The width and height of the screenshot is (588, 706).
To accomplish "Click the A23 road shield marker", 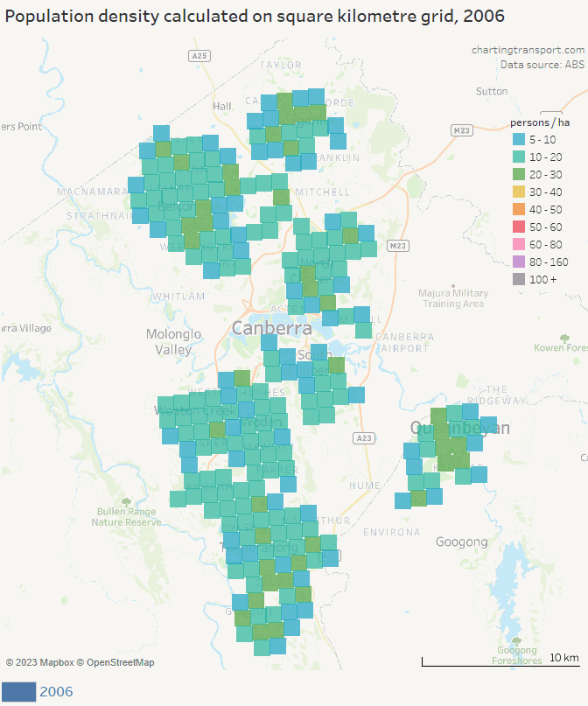I will tap(365, 437).
